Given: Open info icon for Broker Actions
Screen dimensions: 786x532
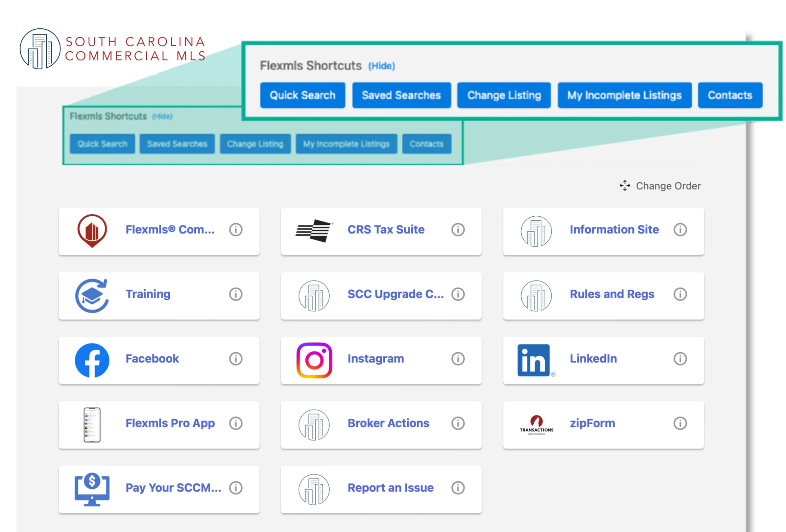Looking at the screenshot, I should click(458, 424).
